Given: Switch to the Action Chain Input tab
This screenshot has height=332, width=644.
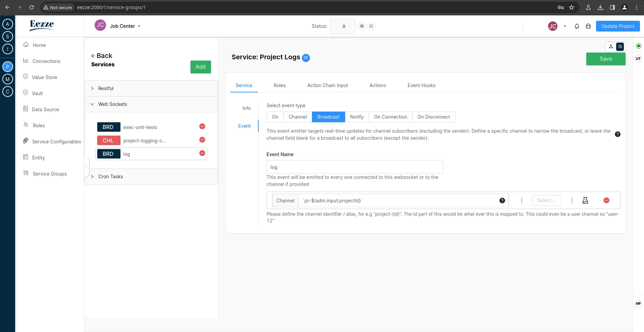Looking at the screenshot, I should tap(328, 85).
